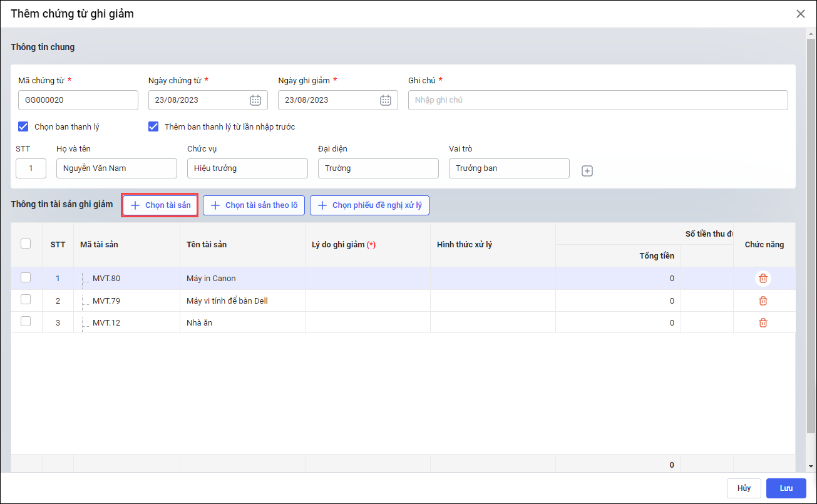Uncheck Chọn ban thanh lý checkbox

click(23, 126)
